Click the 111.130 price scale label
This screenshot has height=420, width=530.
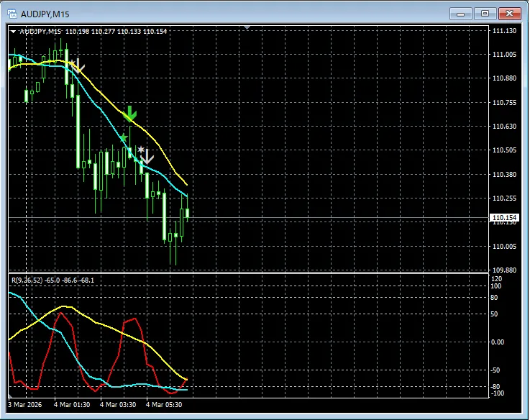tap(504, 31)
